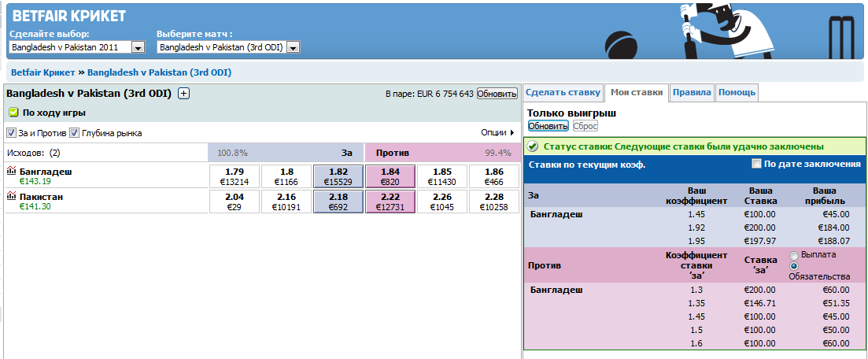Click the back profit value €188.07
The height and width of the screenshot is (359, 868).
[832, 241]
